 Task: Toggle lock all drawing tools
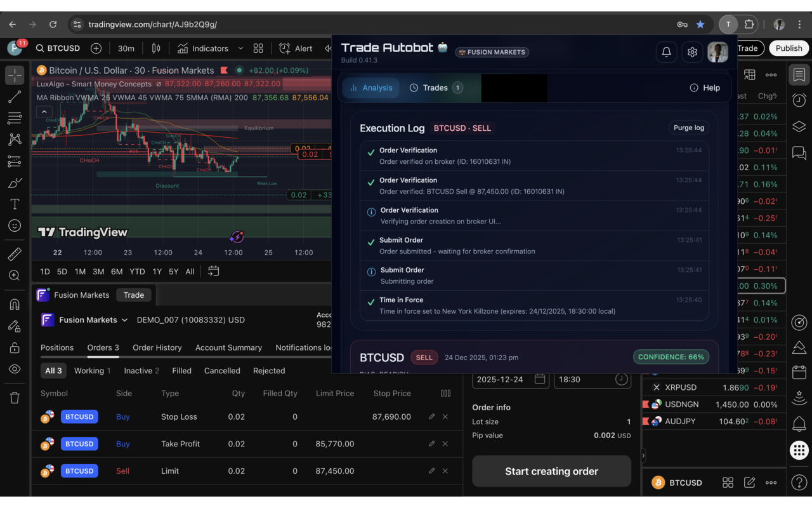[15, 347]
